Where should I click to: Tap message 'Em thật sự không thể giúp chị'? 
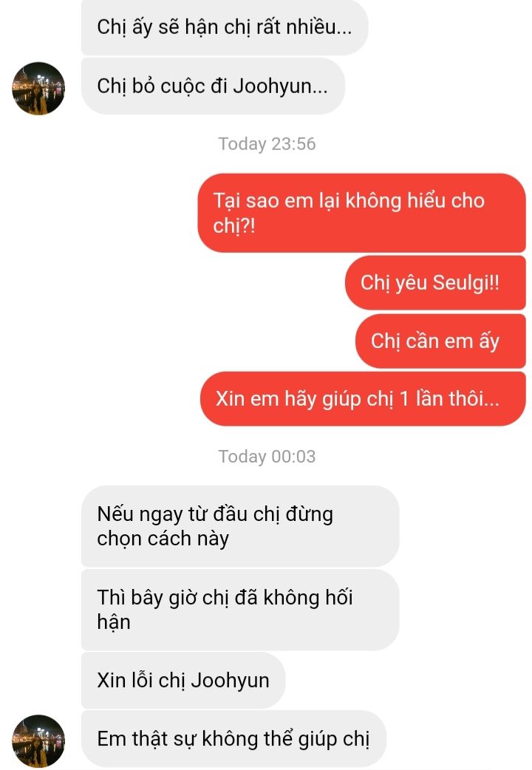coord(233,738)
